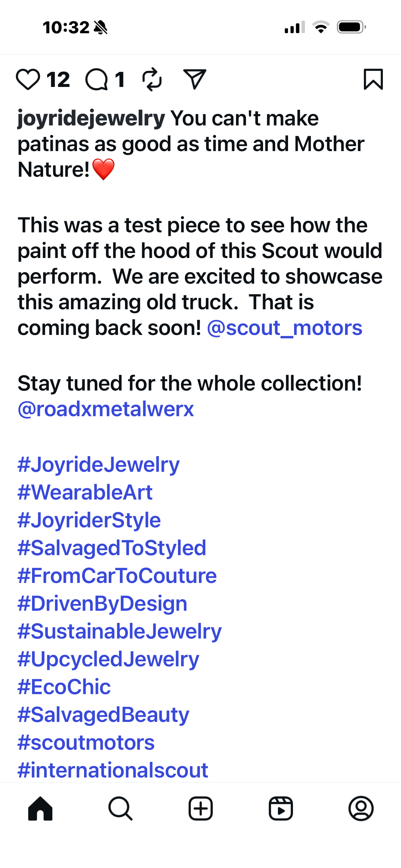Screen dimensions: 401x868
Task: Open the Search tab magnifier
Action: coord(120,808)
